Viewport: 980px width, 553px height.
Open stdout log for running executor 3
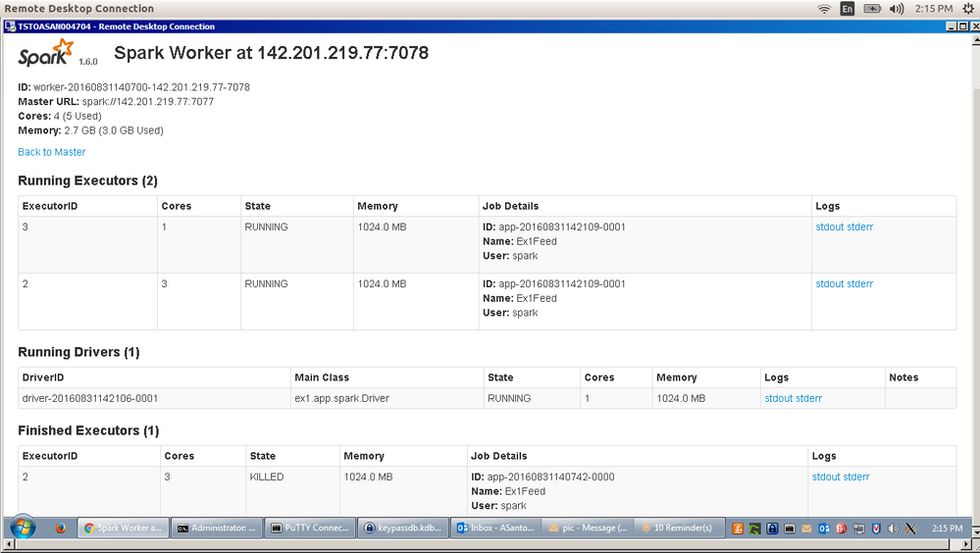click(x=830, y=226)
